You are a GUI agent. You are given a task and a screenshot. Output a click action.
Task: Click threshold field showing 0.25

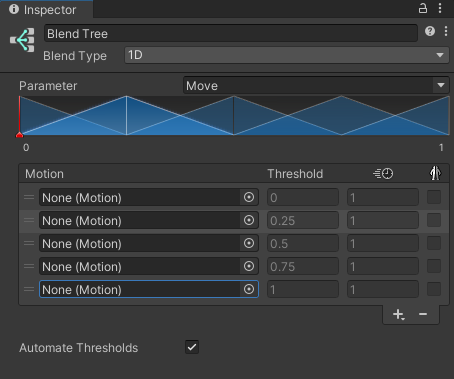303,220
